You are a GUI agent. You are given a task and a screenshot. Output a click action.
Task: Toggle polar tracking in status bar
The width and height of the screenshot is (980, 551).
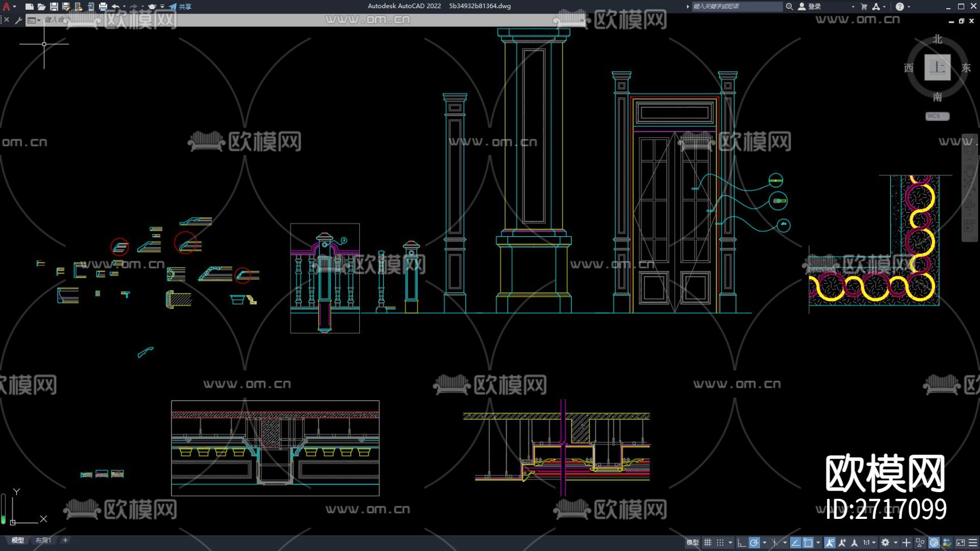coord(754,542)
